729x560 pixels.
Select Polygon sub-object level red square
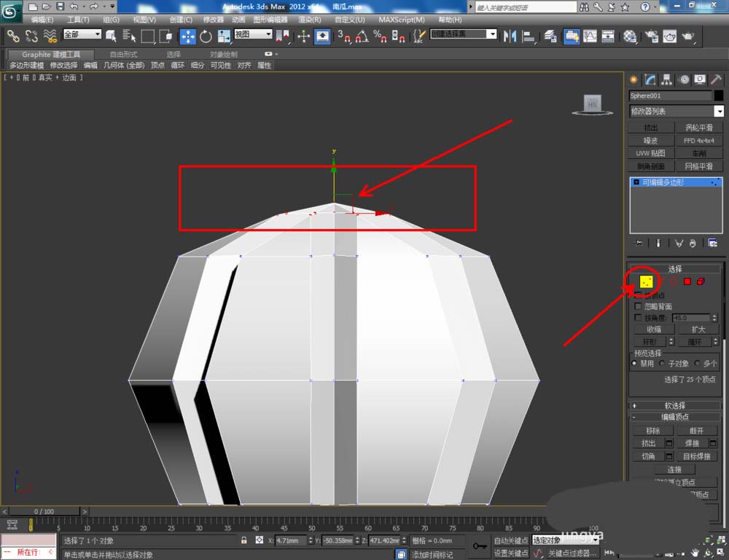point(687,281)
